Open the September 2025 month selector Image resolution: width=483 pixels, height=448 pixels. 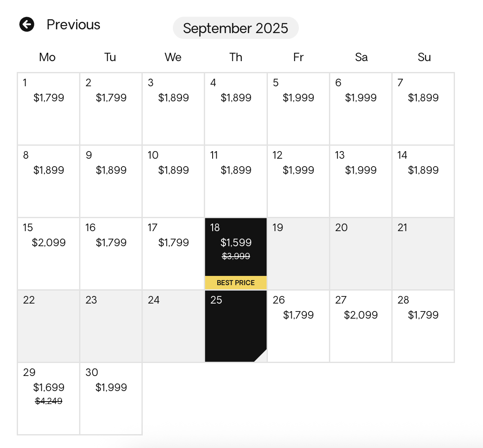[x=236, y=28]
